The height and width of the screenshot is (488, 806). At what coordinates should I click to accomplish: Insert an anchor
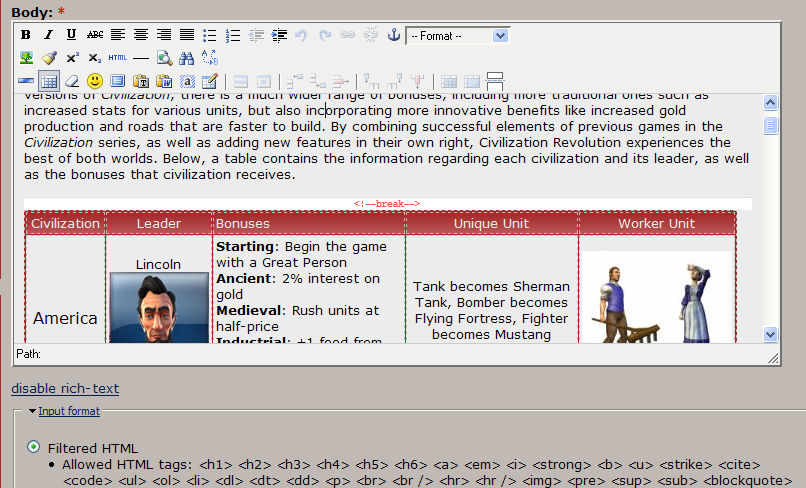(394, 35)
